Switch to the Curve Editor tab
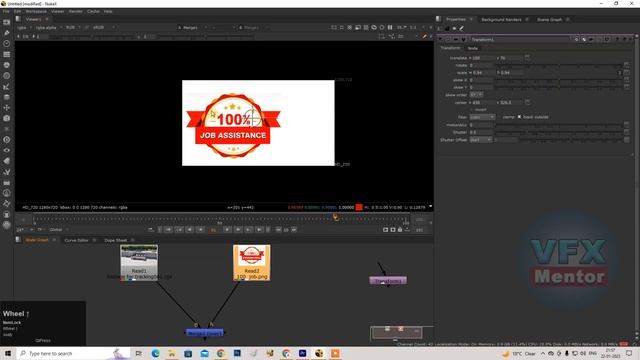The image size is (640, 360). (76, 240)
